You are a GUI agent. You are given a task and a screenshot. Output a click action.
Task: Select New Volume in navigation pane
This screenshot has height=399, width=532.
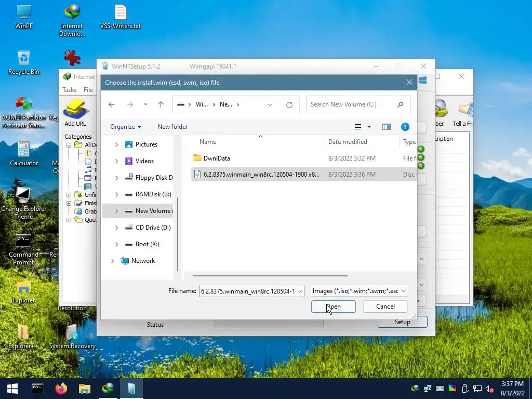pos(149,211)
